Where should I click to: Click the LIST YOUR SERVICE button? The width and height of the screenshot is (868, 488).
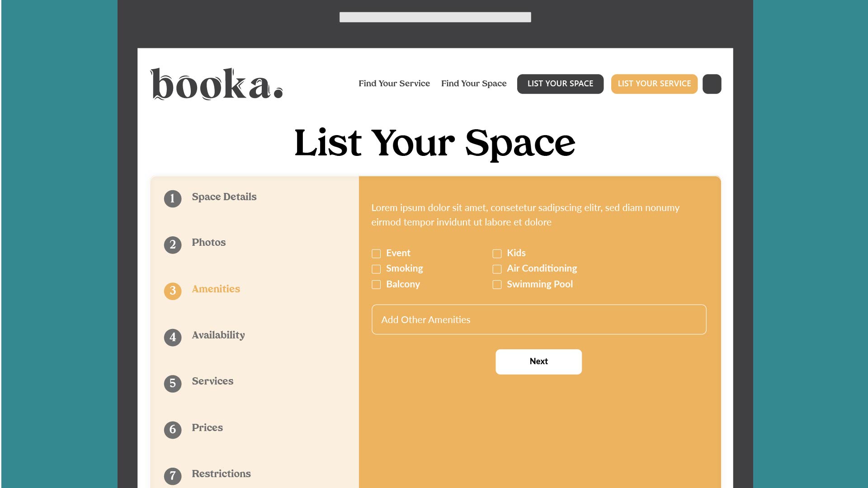654,84
